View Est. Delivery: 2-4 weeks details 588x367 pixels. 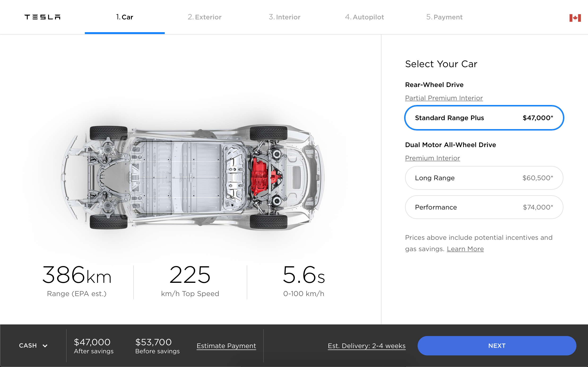367,346
